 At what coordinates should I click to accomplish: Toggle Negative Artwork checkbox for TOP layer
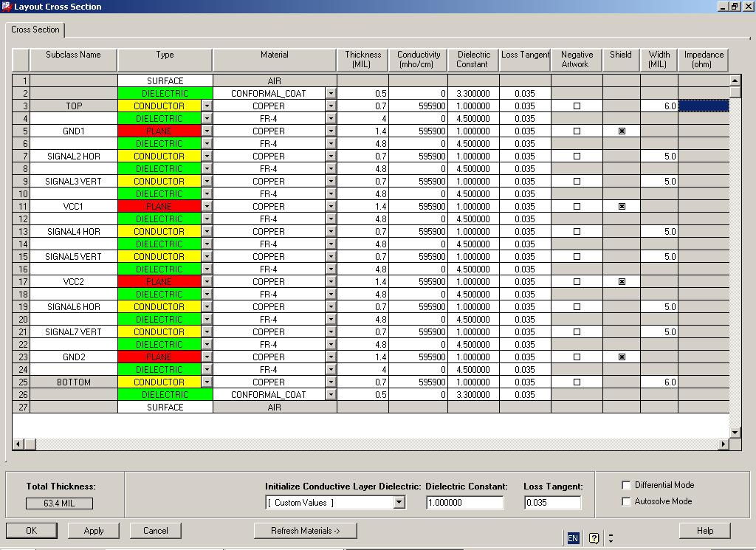(577, 106)
